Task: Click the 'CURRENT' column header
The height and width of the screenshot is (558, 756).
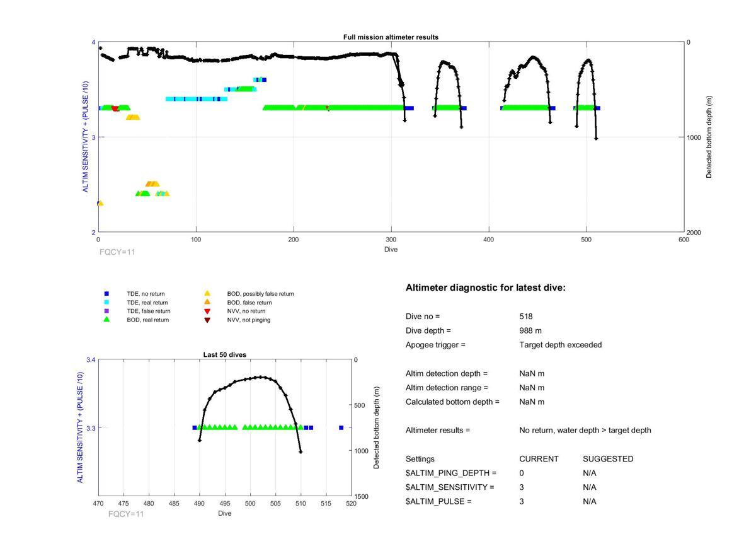Action: click(539, 459)
